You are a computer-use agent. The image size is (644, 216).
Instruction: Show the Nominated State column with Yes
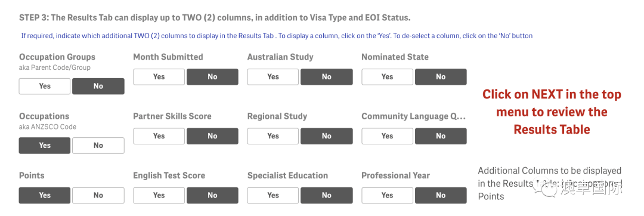[388, 77]
